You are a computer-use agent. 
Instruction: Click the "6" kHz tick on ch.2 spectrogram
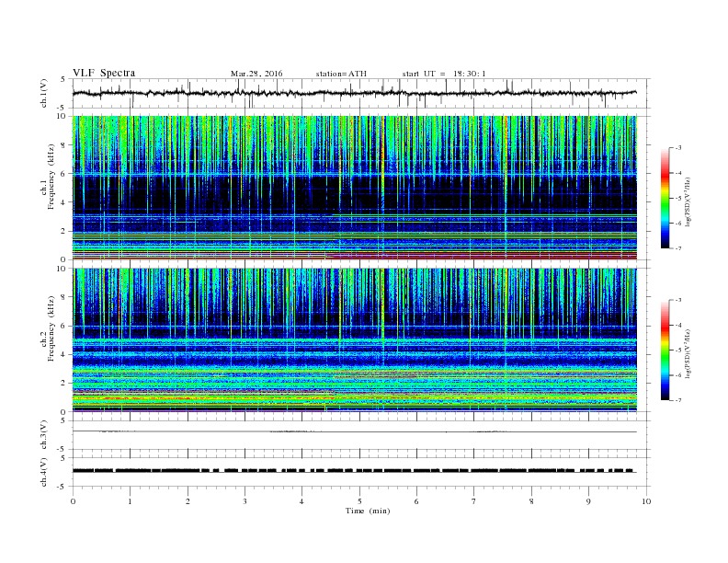coord(63,326)
